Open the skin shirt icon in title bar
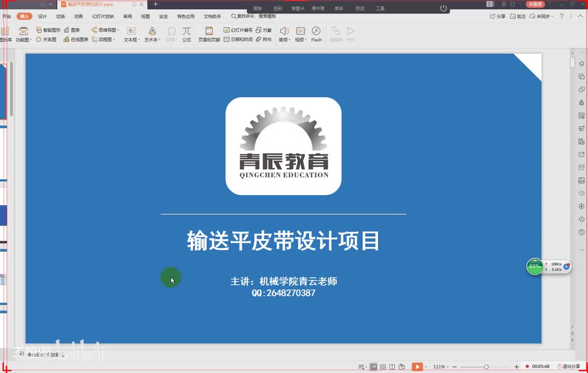588x373 pixels. 512,4
